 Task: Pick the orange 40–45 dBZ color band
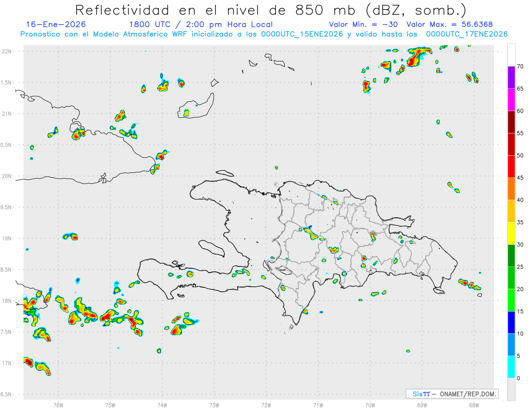point(511,189)
